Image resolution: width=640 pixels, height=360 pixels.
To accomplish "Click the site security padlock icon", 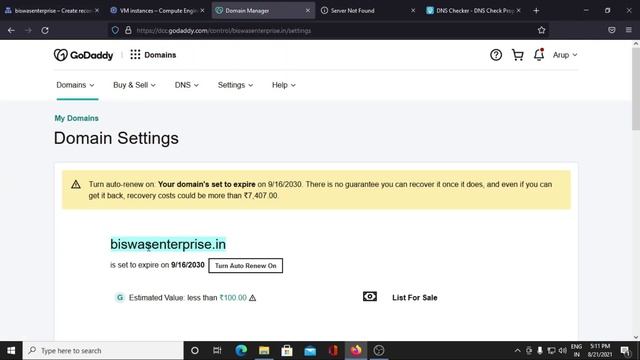I will coord(128,30).
